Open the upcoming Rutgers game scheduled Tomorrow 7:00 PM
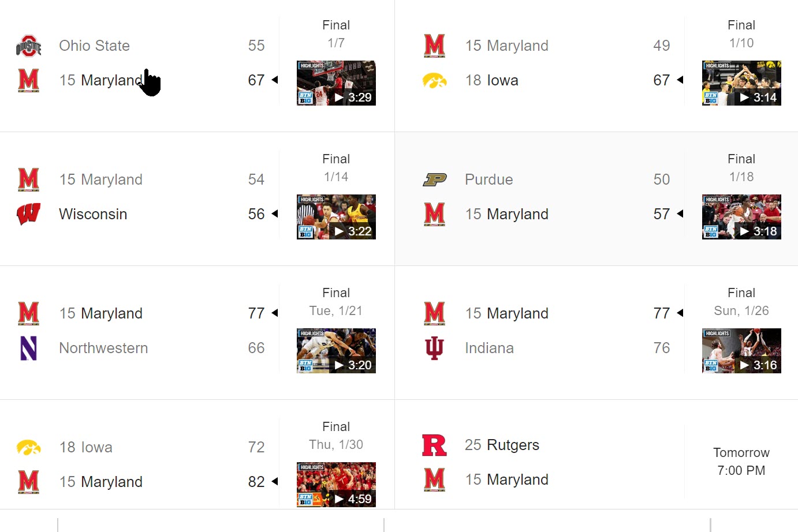The height and width of the screenshot is (532, 798). 741,462
